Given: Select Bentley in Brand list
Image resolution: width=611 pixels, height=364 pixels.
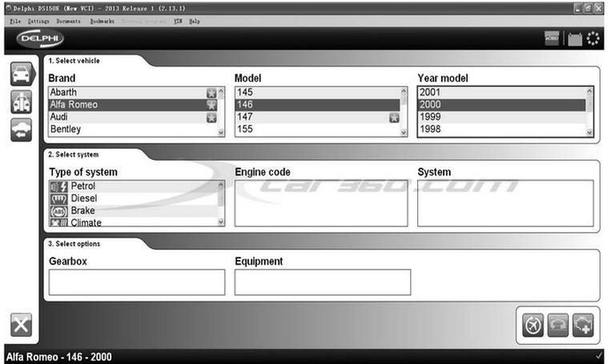Looking at the screenshot, I should (x=133, y=130).
